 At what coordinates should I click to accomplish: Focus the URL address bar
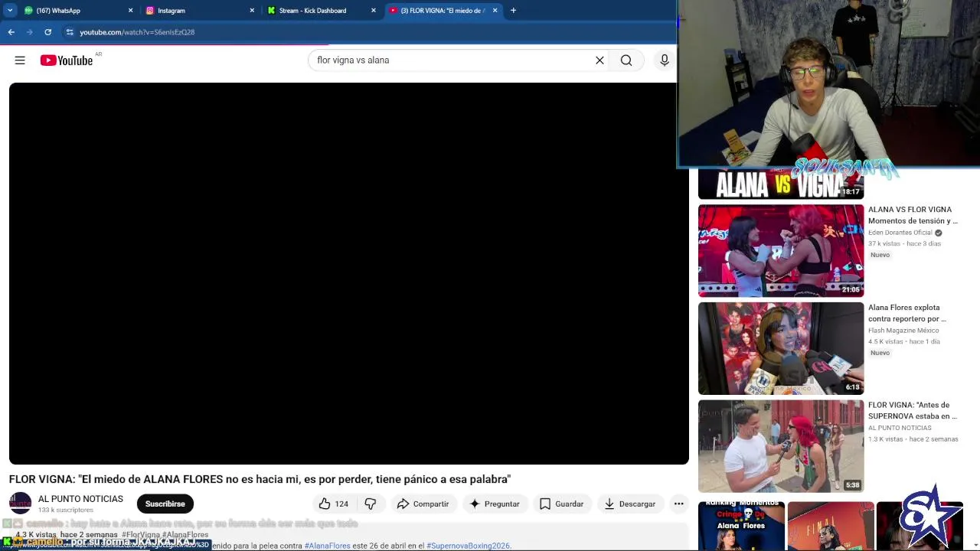coord(367,32)
